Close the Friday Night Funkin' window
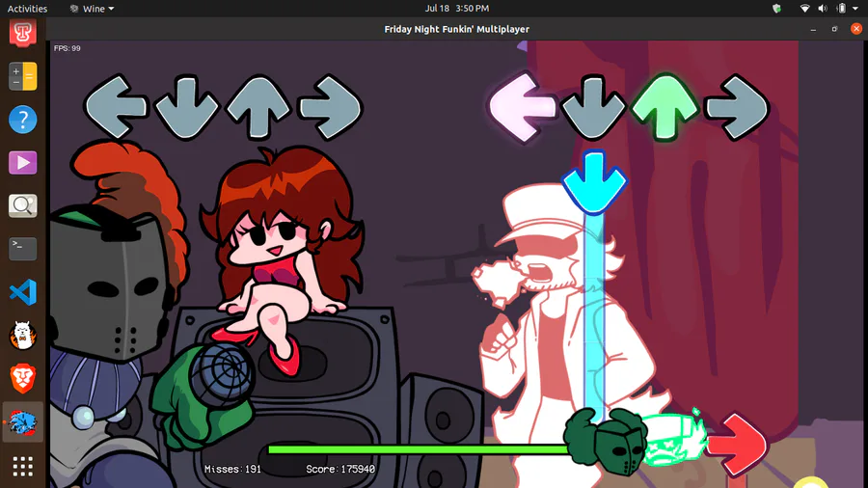Viewport: 868px width, 488px height. (x=856, y=29)
